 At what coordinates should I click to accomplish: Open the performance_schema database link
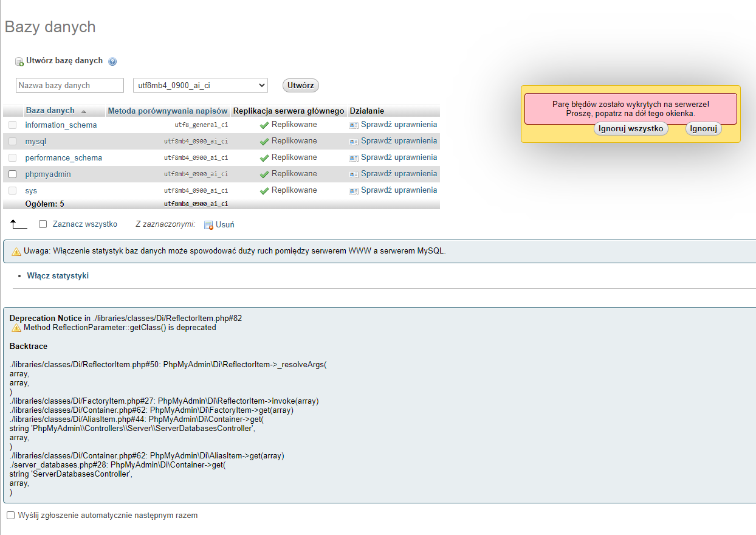tap(63, 157)
